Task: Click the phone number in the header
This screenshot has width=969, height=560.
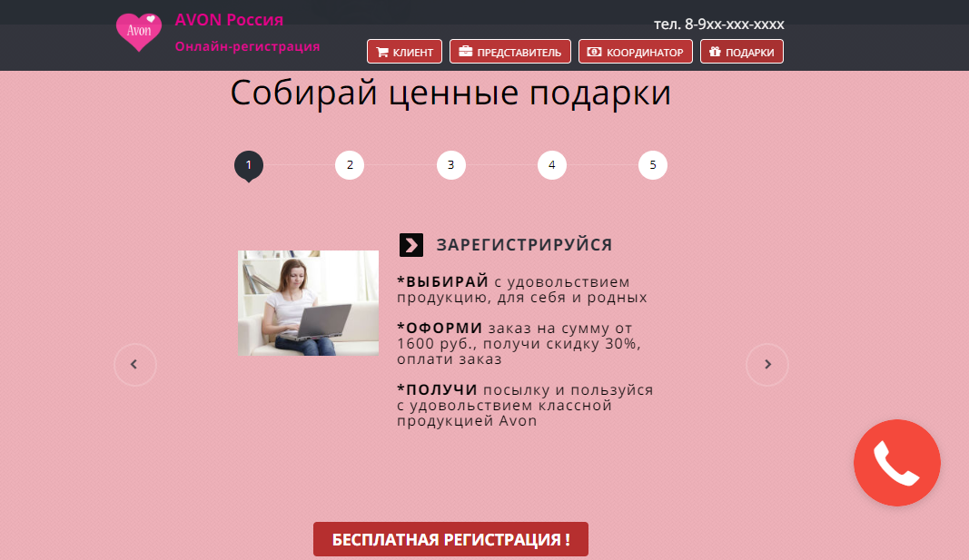Action: click(x=718, y=25)
